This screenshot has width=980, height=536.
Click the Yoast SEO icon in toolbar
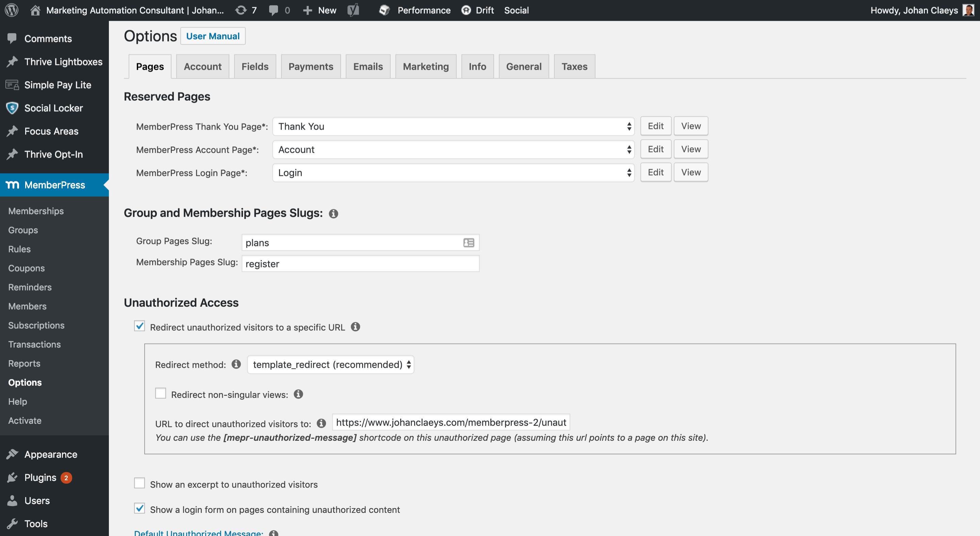353,10
